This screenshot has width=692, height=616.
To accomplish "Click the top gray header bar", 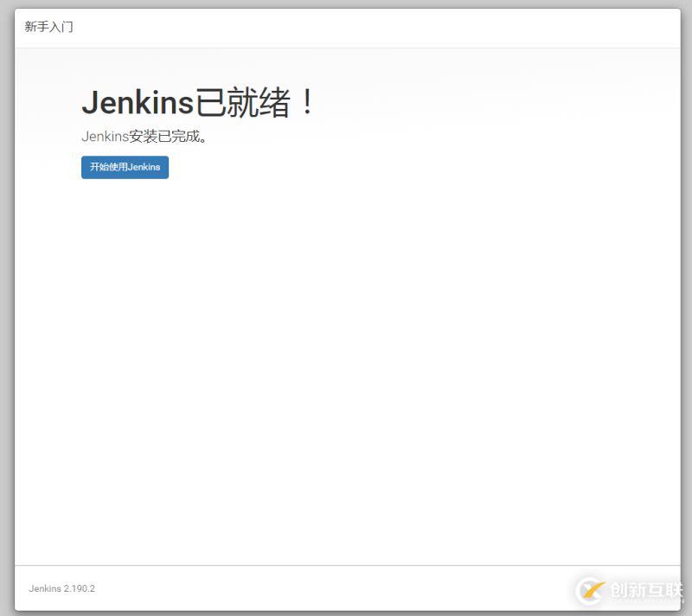I will (x=346, y=27).
